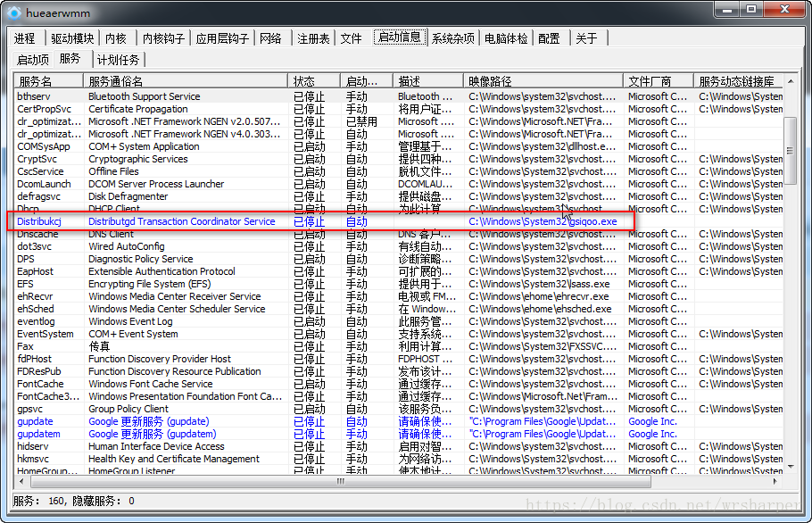Screen dimensions: 812x523
Task: Select the CertPropSvc service row
Action: [x=399, y=109]
